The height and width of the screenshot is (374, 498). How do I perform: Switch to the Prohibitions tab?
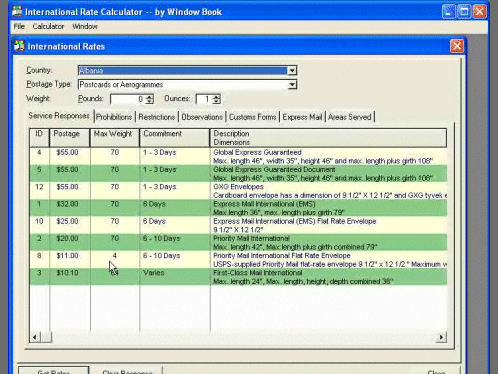point(114,117)
